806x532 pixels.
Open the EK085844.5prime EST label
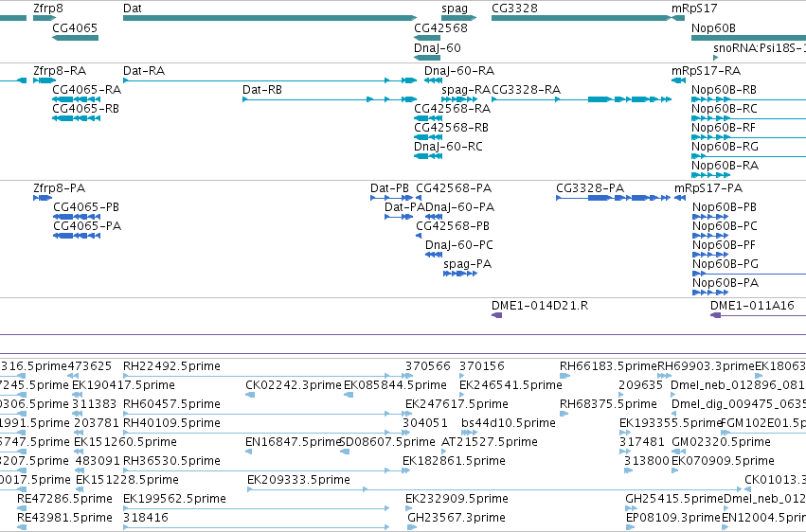point(395,385)
